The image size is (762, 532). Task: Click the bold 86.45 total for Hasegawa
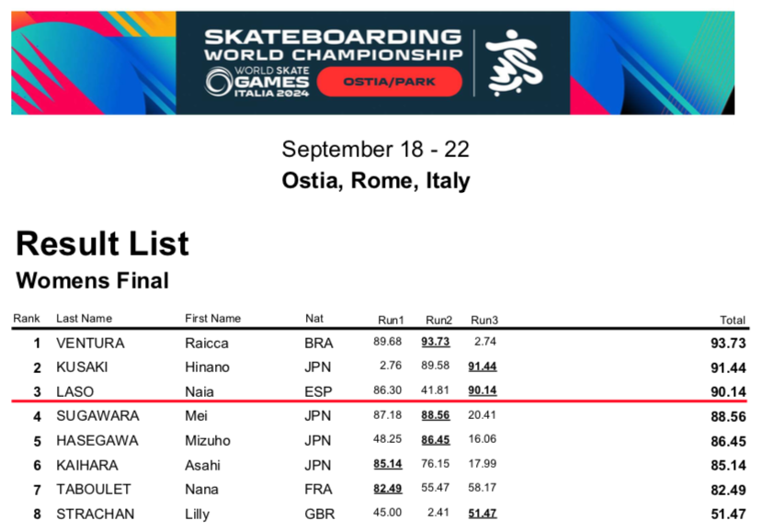tap(726, 441)
